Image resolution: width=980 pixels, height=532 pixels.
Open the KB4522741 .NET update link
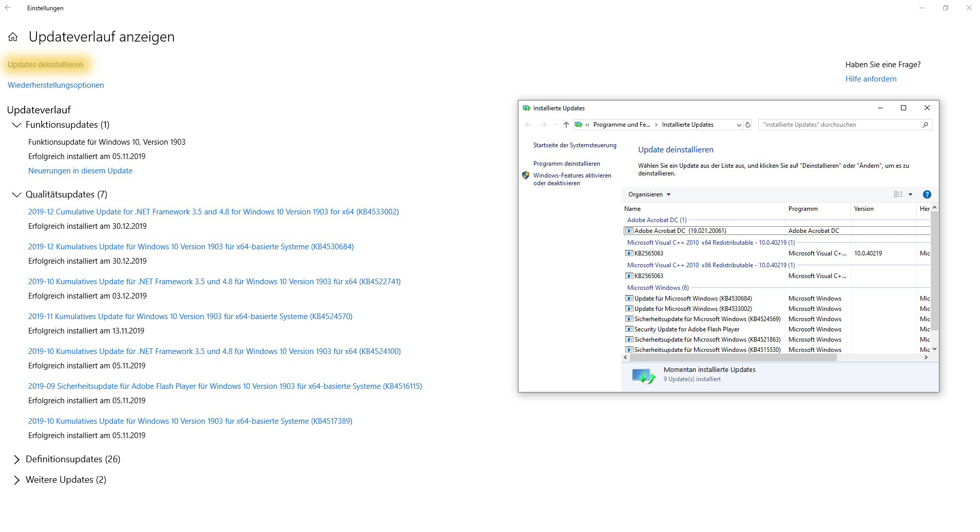tap(214, 282)
